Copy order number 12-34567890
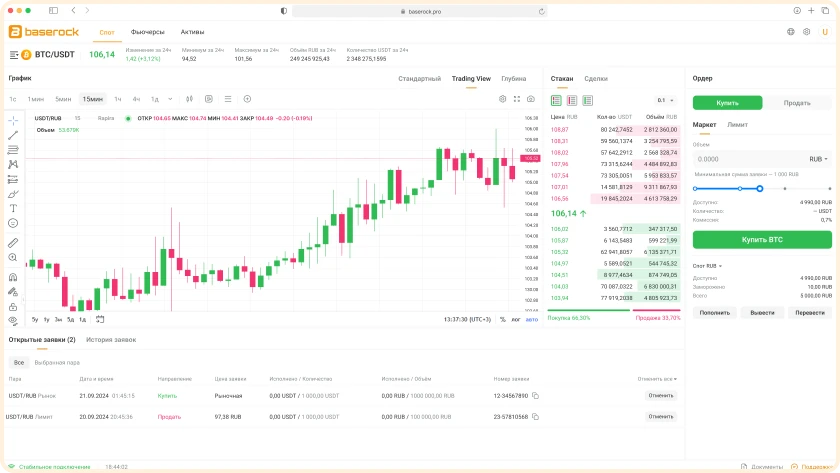840x473 pixels. (x=536, y=396)
